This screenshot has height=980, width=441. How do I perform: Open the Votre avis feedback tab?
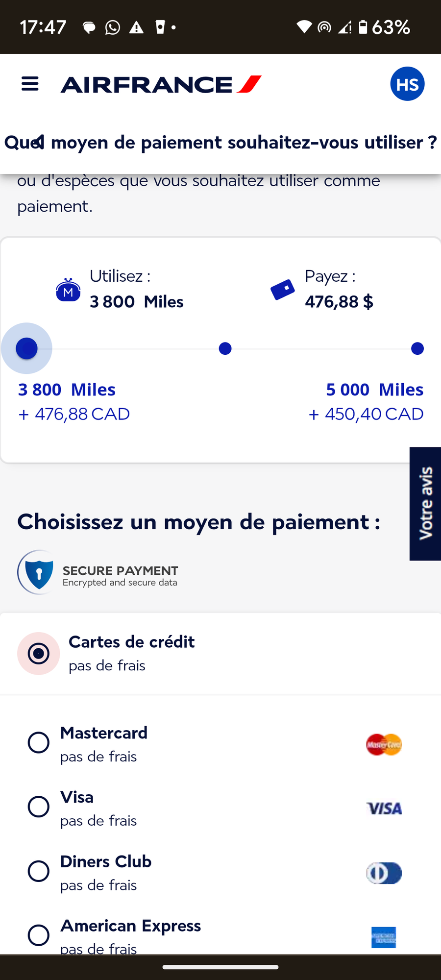point(425,503)
